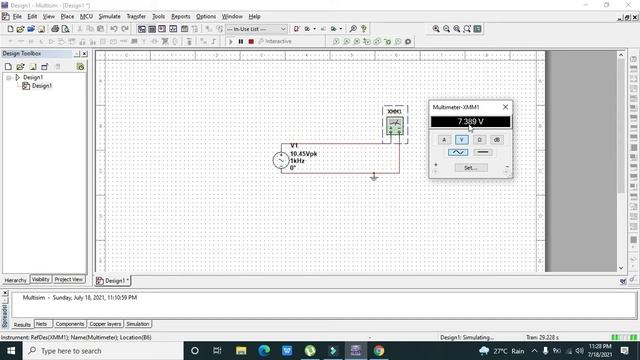This screenshot has width=640, height=360.
Task: Click the Set... button on the multimeter
Action: coord(471,168)
